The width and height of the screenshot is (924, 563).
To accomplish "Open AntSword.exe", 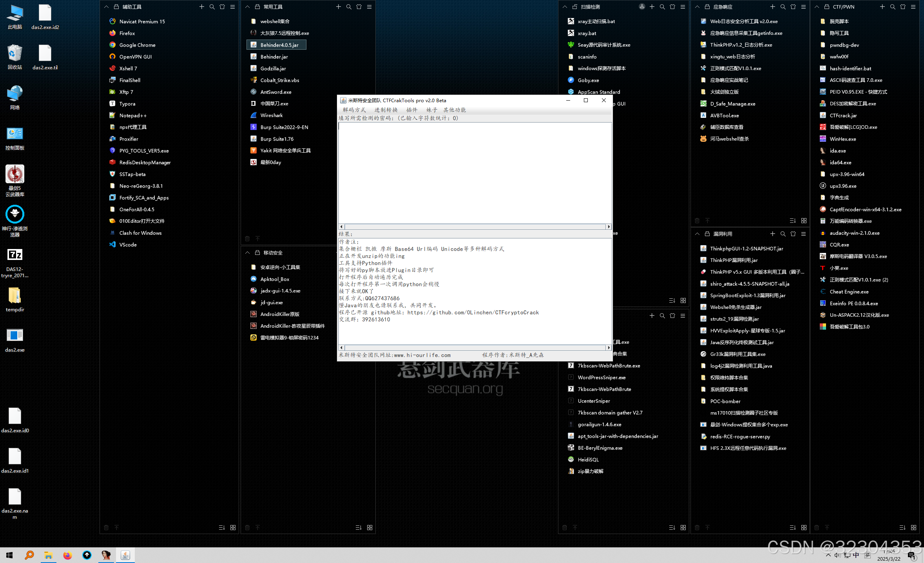I will coord(276,92).
